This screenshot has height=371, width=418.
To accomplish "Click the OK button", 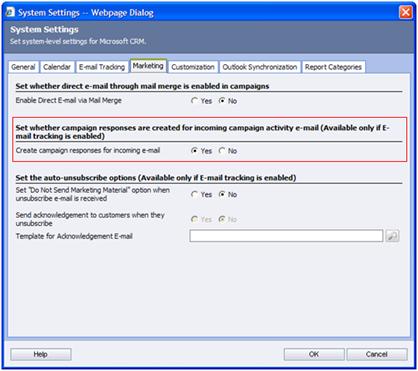I will [314, 354].
